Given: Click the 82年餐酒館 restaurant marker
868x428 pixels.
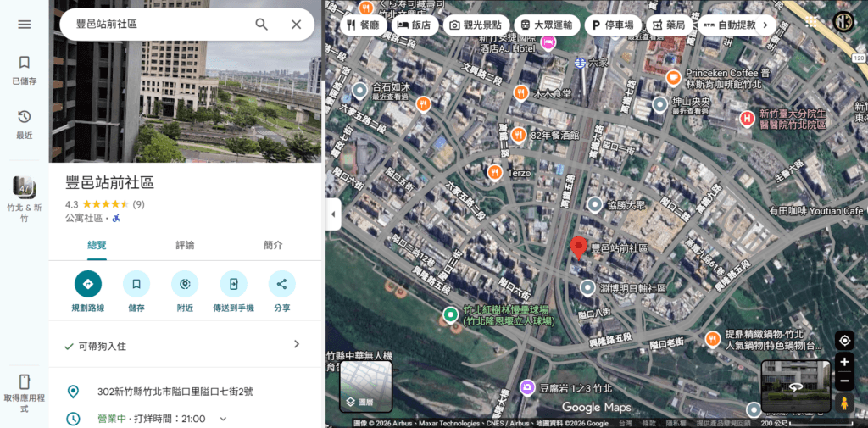Looking at the screenshot, I should click(518, 134).
